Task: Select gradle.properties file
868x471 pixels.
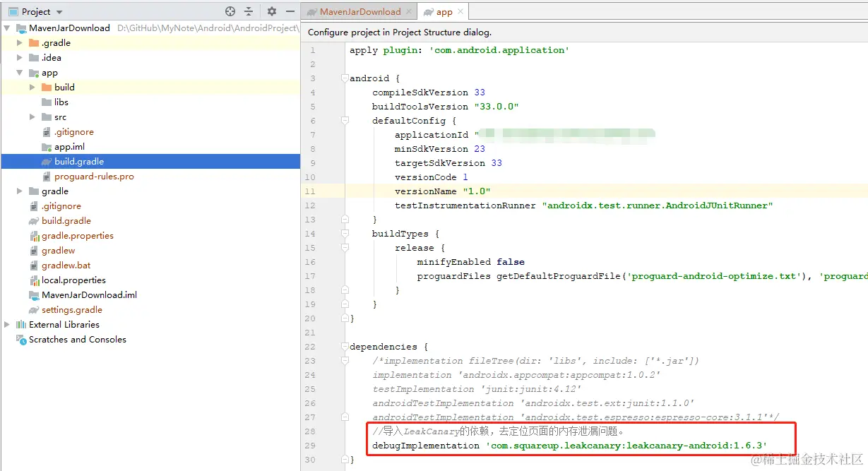Action: click(78, 236)
